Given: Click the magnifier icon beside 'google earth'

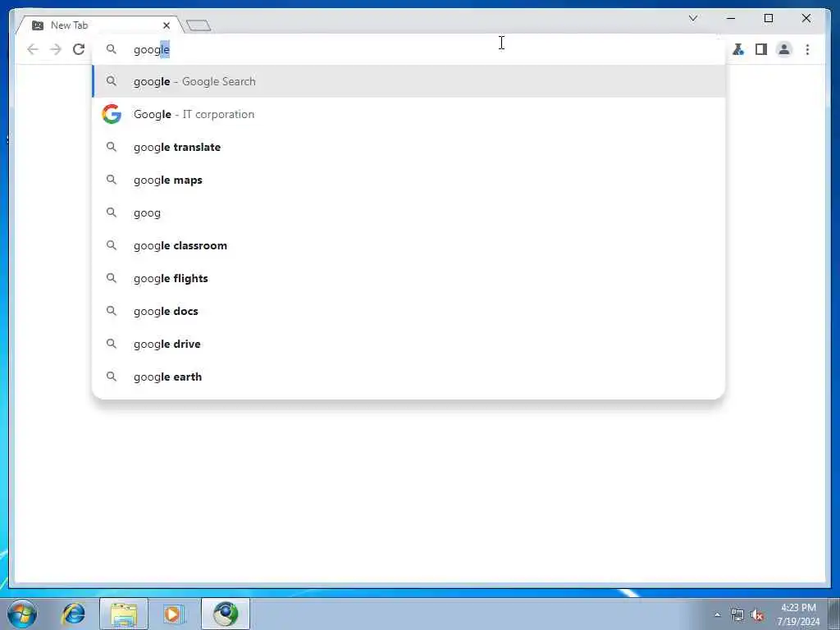Looking at the screenshot, I should 112,377.
